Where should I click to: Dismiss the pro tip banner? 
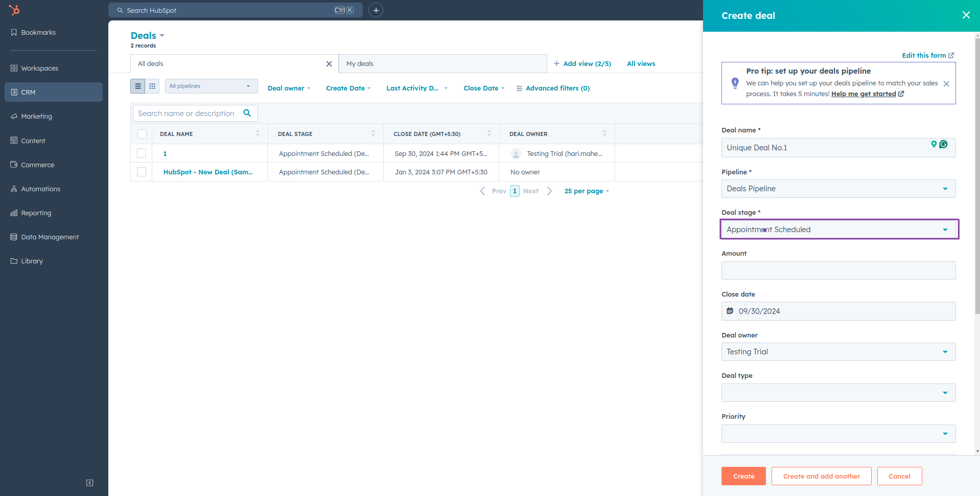pos(946,84)
